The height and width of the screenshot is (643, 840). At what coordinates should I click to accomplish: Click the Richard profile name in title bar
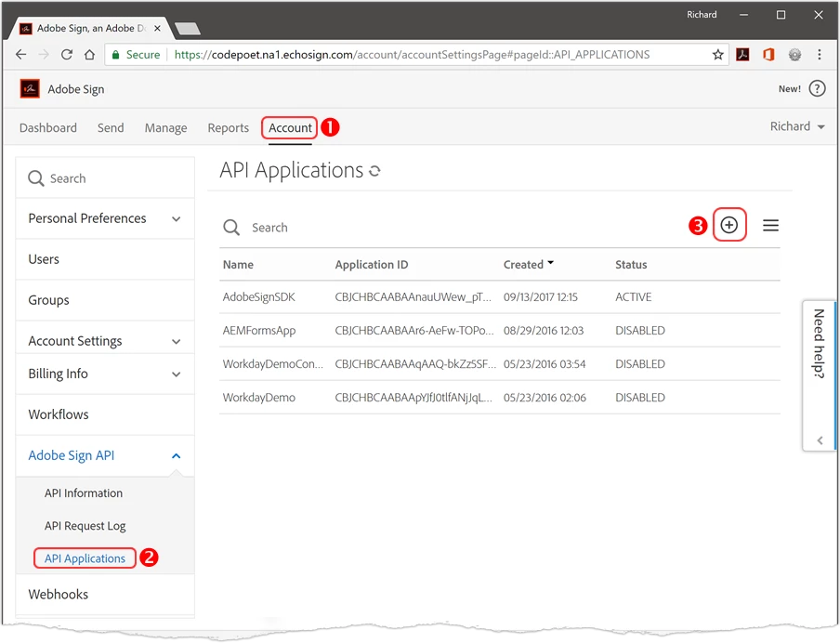(702, 15)
